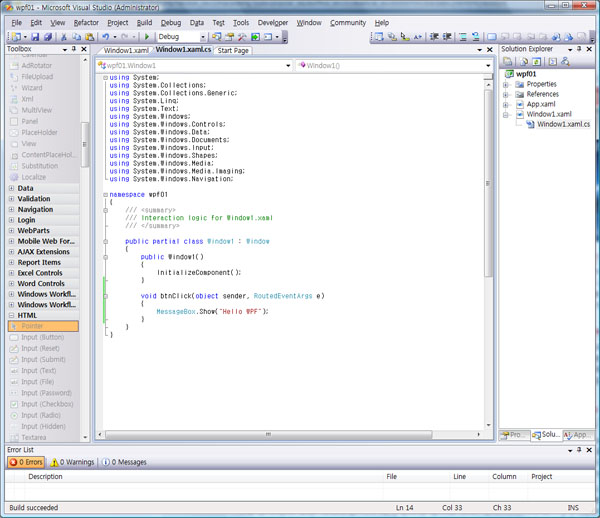Collapse the namespace wpf01 outlining block
This screenshot has height=518, width=600.
point(105,195)
